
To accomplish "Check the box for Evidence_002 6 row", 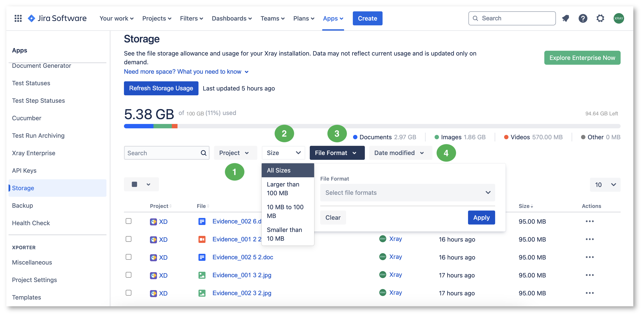I will pyautogui.click(x=129, y=221).
